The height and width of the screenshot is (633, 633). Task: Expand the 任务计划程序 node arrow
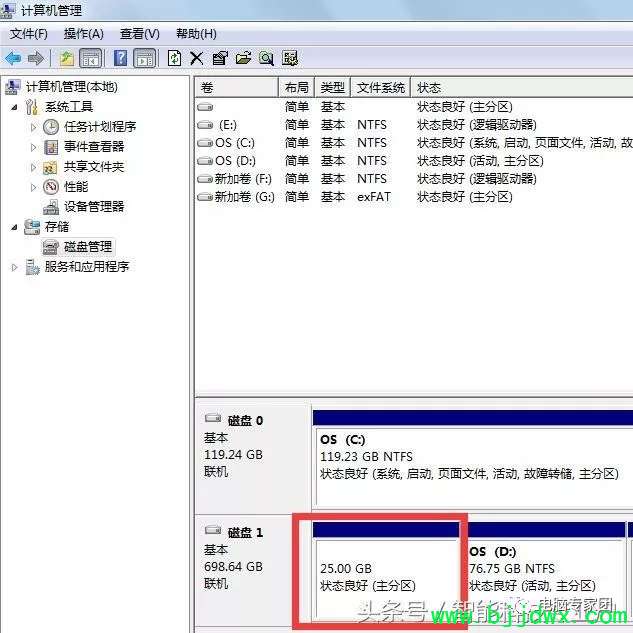click(x=34, y=127)
